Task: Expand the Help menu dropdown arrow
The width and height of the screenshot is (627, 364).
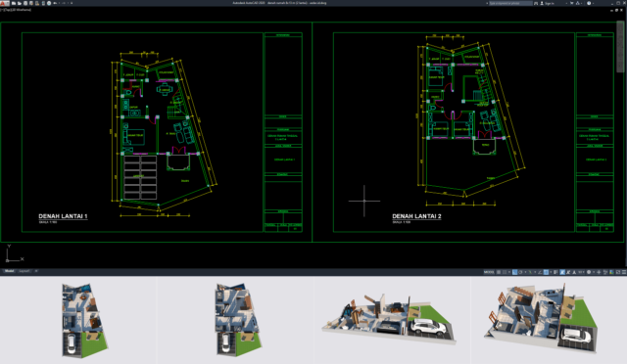Action: [594, 3]
